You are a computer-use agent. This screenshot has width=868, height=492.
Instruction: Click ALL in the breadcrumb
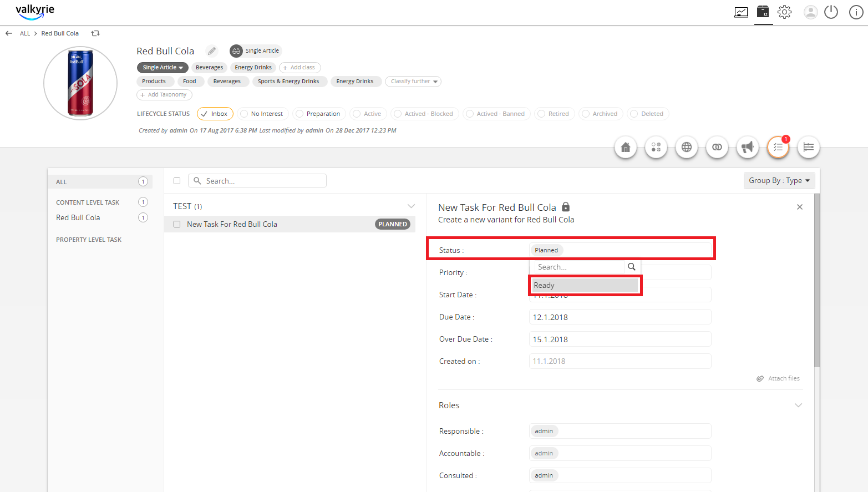25,33
